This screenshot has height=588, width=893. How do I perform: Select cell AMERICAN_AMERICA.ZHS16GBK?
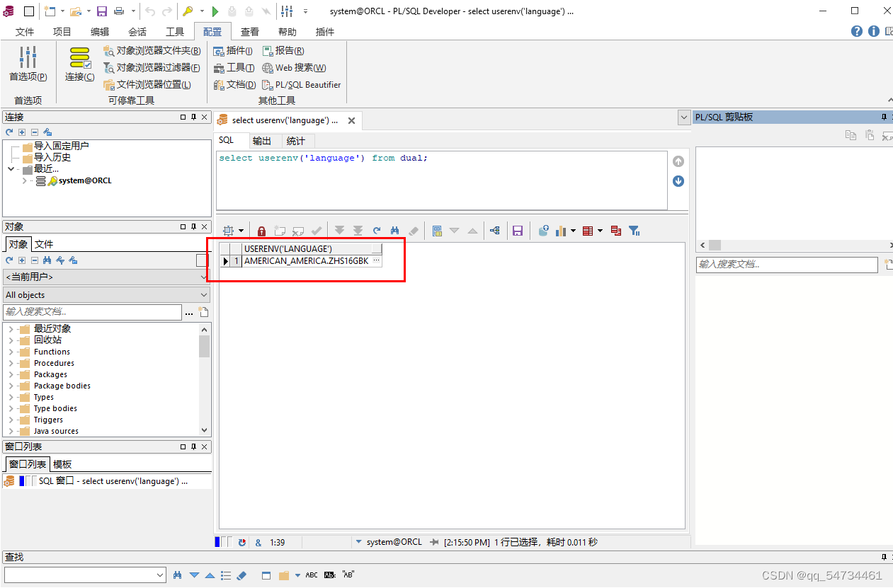pyautogui.click(x=306, y=261)
